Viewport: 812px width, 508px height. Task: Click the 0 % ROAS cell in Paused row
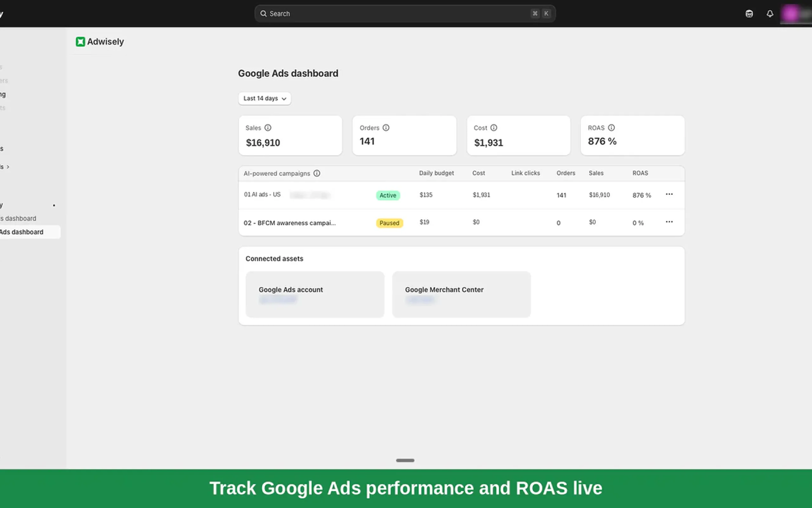tap(638, 223)
